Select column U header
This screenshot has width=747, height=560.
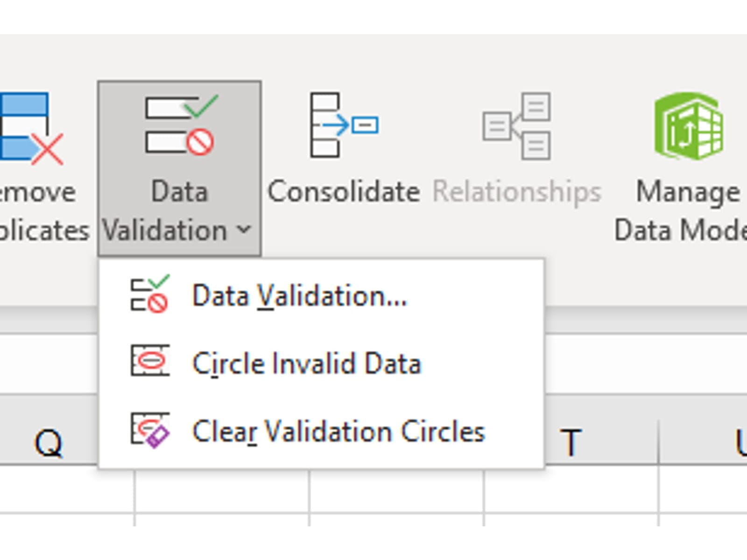coord(740,442)
